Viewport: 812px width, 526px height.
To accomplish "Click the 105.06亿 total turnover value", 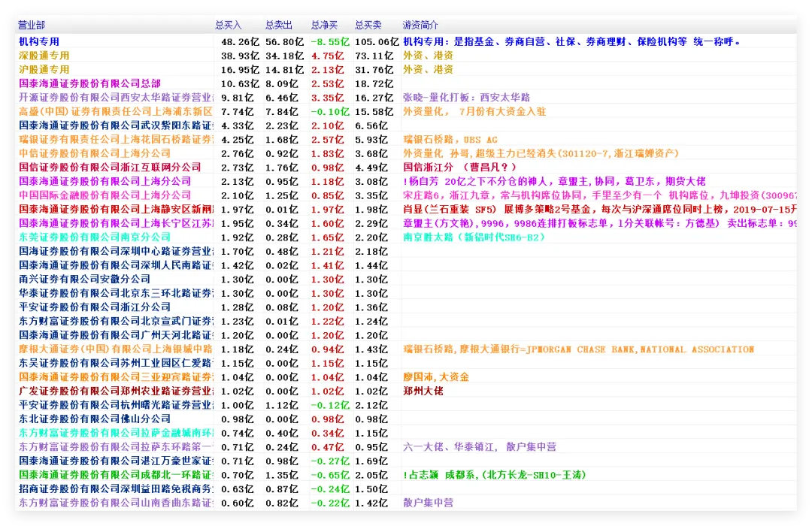I will coord(377,41).
